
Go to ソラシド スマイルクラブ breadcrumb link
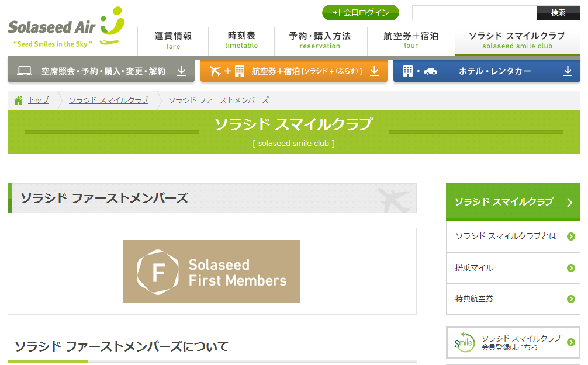tap(108, 100)
